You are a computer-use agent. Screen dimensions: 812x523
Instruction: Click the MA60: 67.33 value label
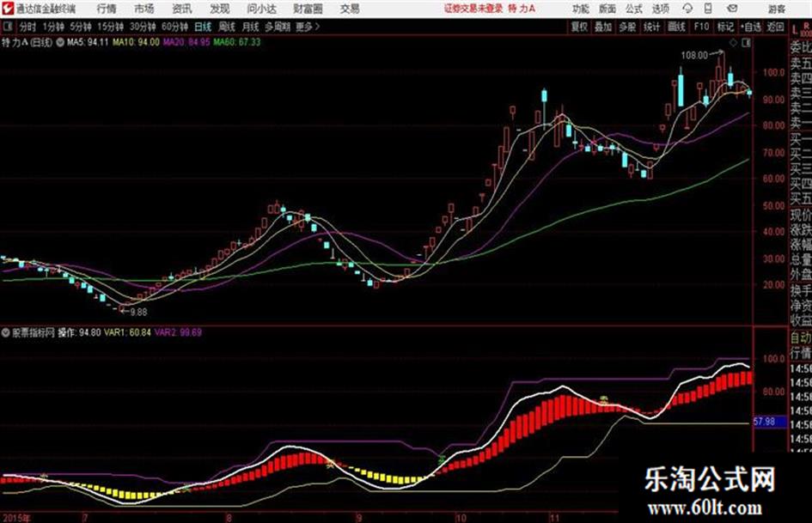237,42
